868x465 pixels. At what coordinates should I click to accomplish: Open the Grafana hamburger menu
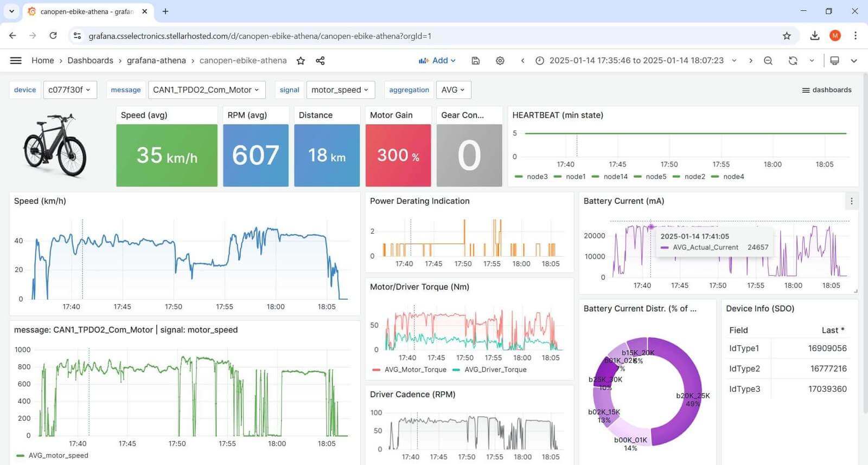[x=16, y=61]
